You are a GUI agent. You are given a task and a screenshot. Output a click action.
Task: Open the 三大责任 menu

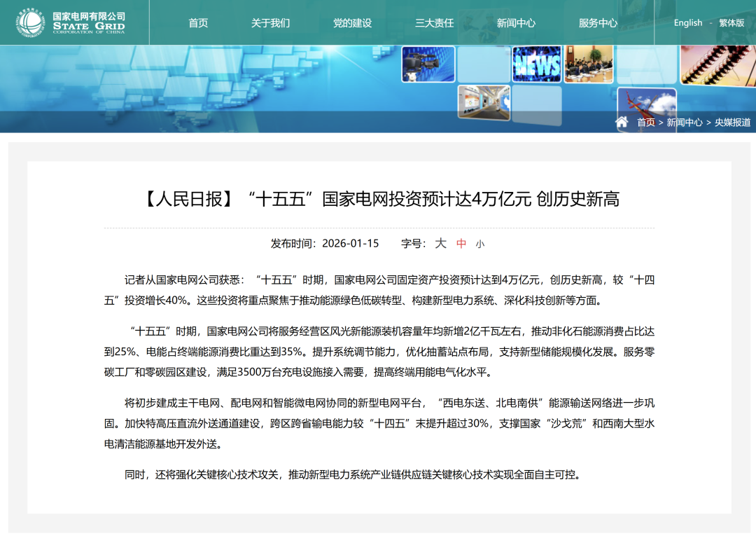tap(435, 22)
